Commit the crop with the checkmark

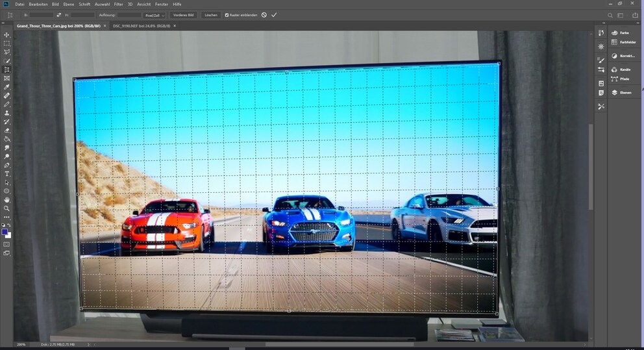274,15
